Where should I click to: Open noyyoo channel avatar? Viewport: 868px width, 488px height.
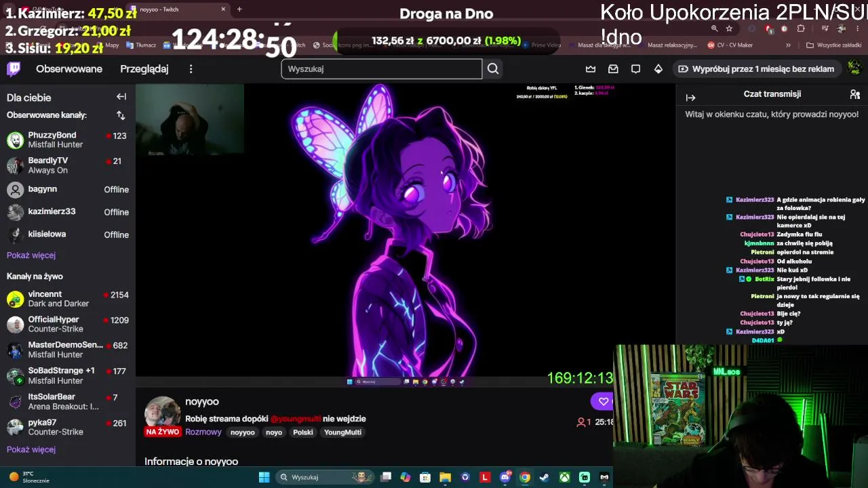[163, 414]
